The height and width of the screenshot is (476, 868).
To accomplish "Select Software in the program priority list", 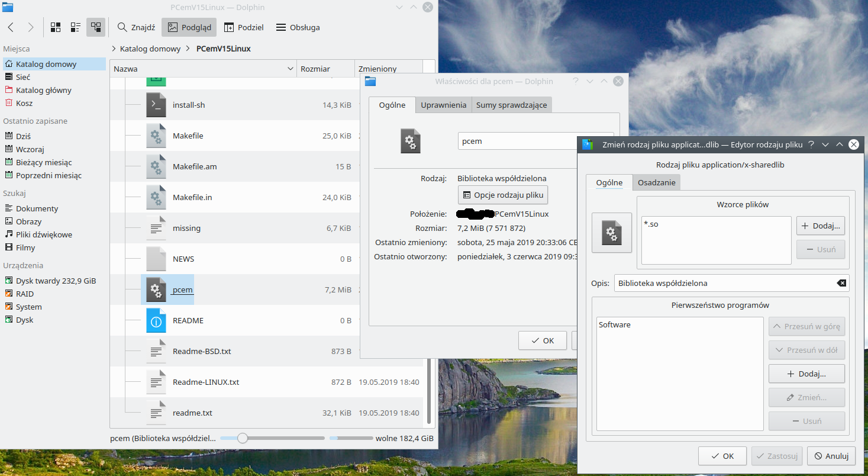I will (615, 324).
